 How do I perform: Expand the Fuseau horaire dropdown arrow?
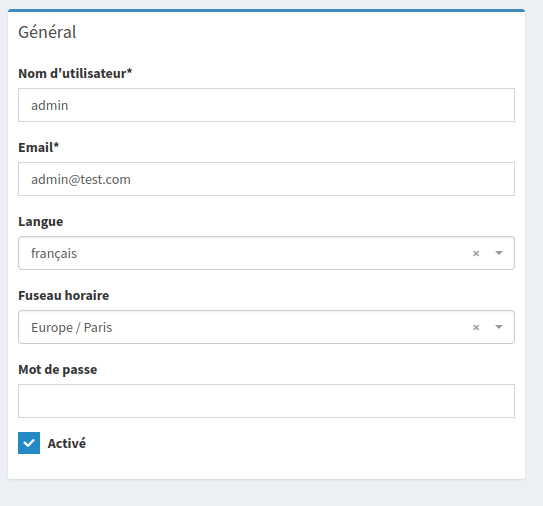pos(499,327)
